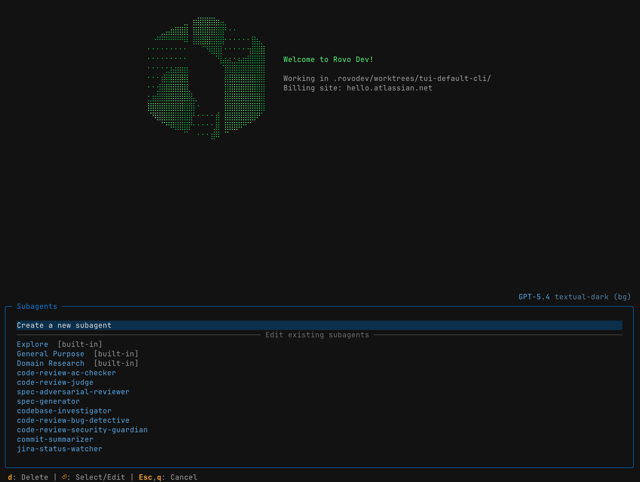Select the Explore built-in subagent

pyautogui.click(x=59, y=344)
